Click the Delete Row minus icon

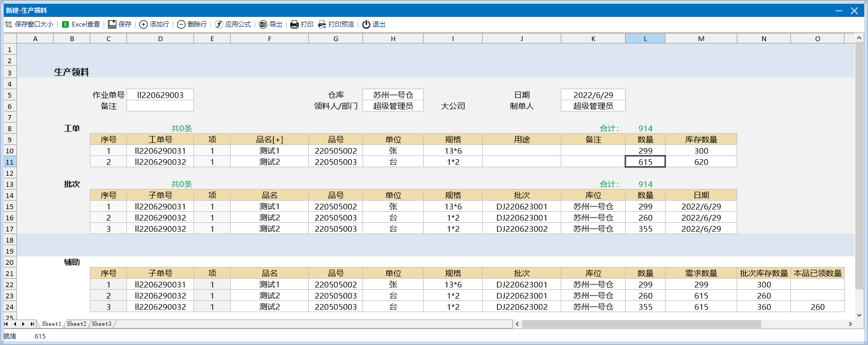[181, 24]
